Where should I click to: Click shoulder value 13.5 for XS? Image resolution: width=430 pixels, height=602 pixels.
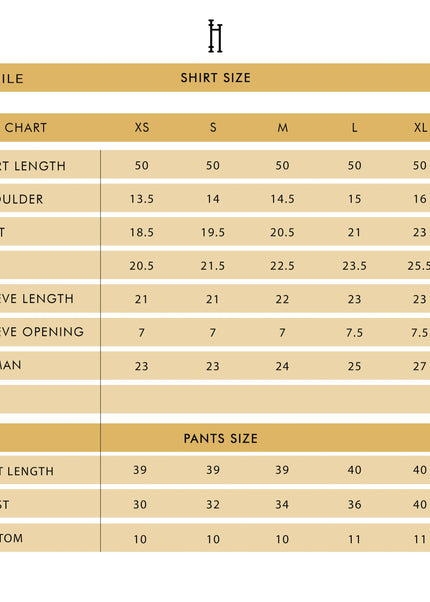(142, 199)
